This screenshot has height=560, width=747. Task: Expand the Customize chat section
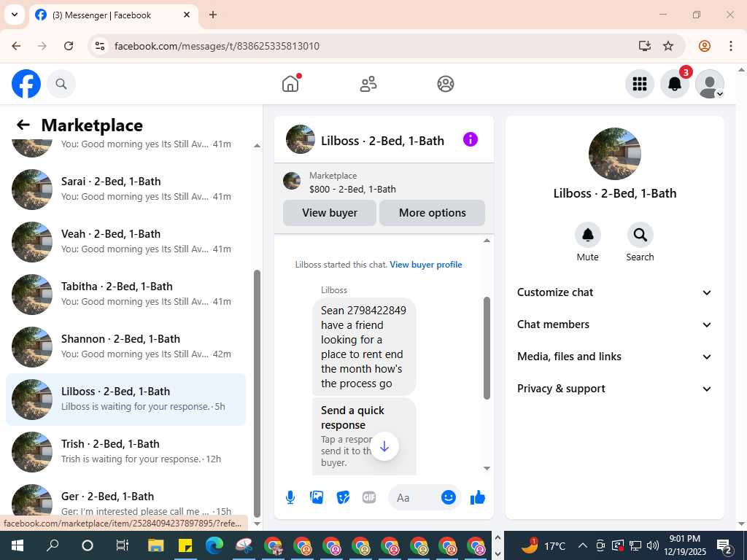click(614, 292)
